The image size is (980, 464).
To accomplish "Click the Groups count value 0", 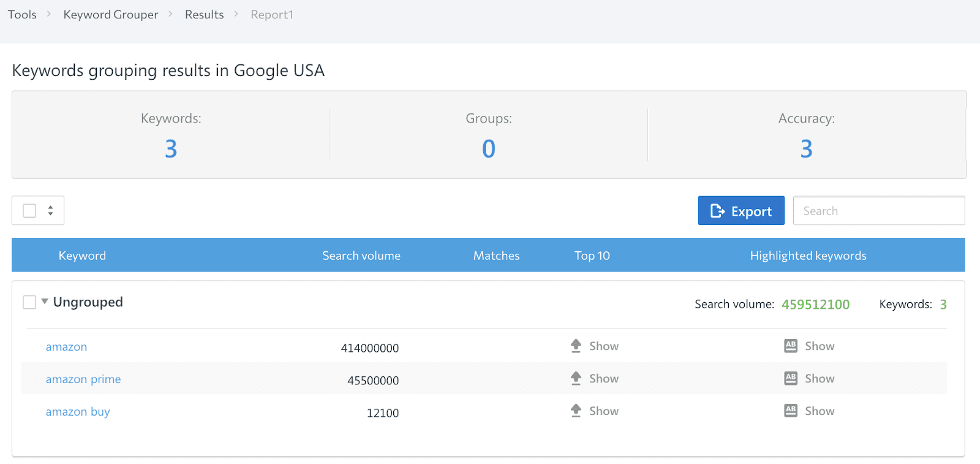I will tap(489, 149).
